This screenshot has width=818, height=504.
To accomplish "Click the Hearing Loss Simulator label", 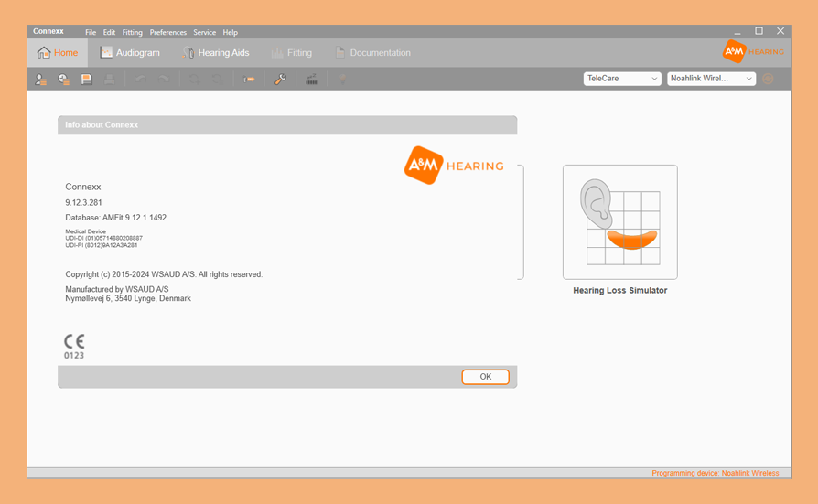I will pos(619,291).
